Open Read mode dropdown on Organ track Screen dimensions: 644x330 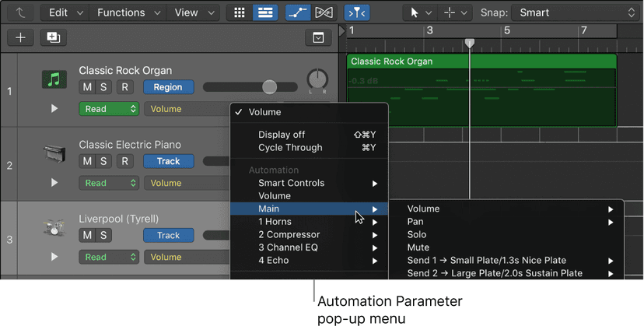coord(109,109)
